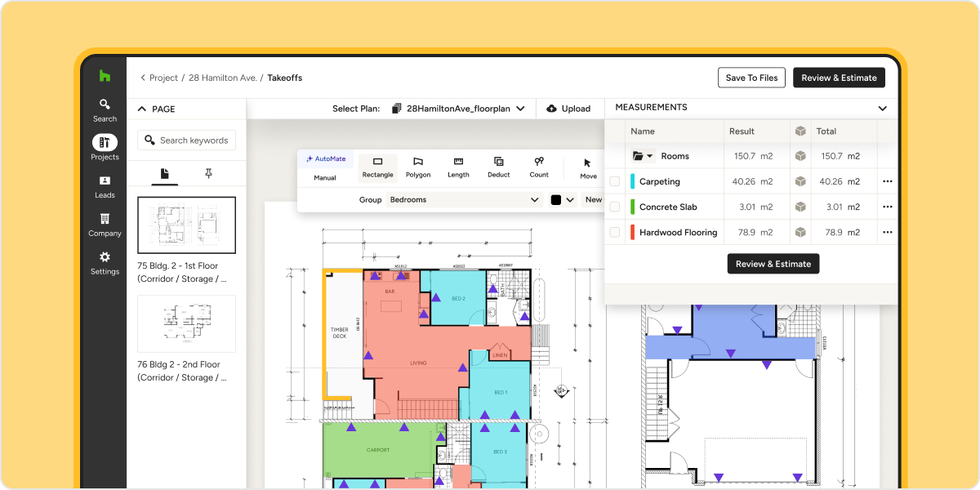Switch to AutoMate mode
Screen dimensions: 980x490
coord(326,158)
